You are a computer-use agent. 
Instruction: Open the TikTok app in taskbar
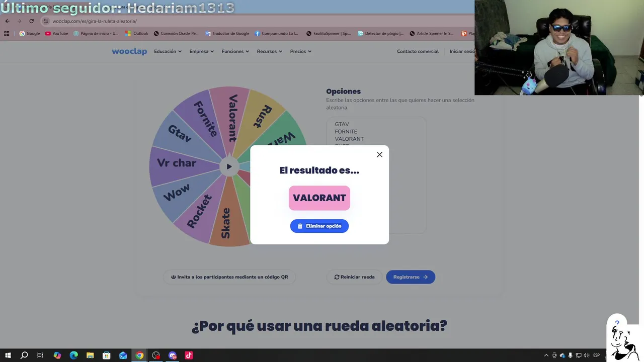pyautogui.click(x=189, y=355)
